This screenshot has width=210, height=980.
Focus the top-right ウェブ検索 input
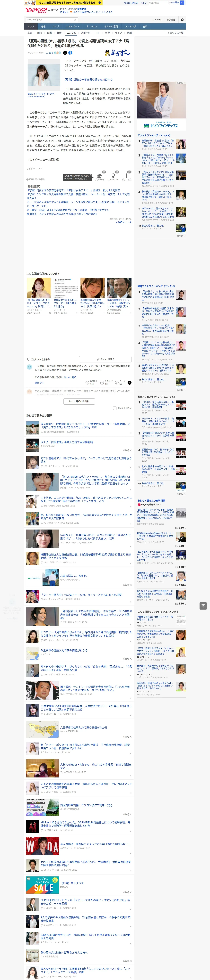click(158, 3)
